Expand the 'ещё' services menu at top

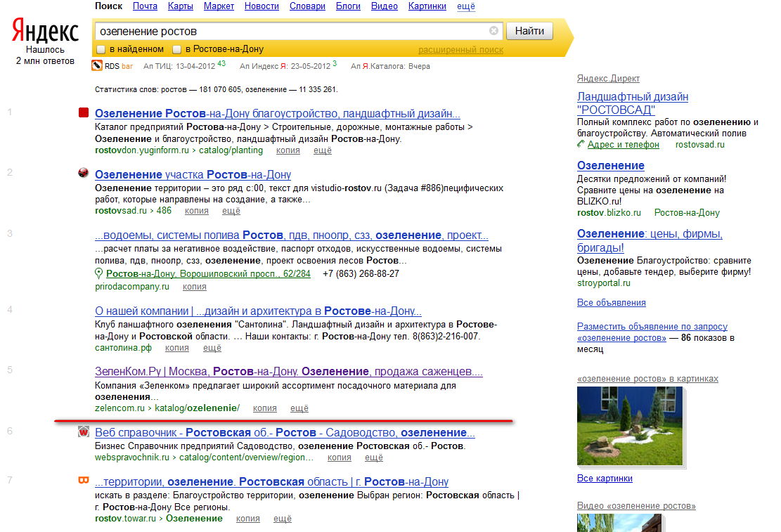tap(466, 6)
